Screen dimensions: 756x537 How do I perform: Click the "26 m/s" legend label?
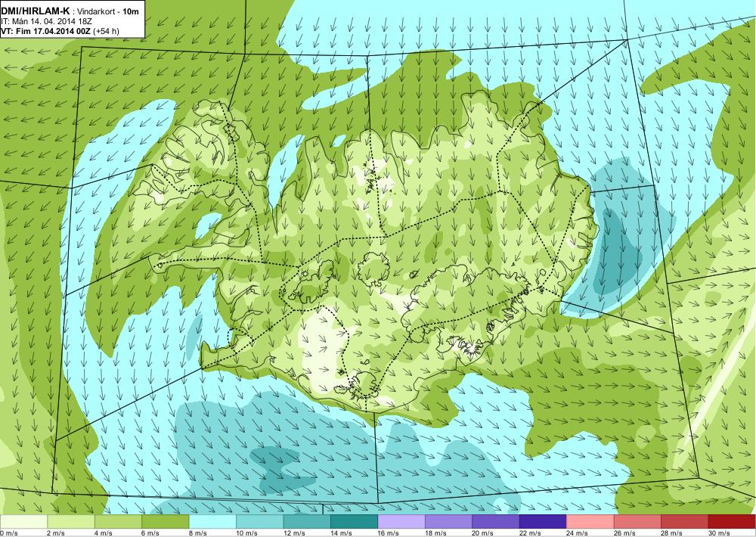624,533
